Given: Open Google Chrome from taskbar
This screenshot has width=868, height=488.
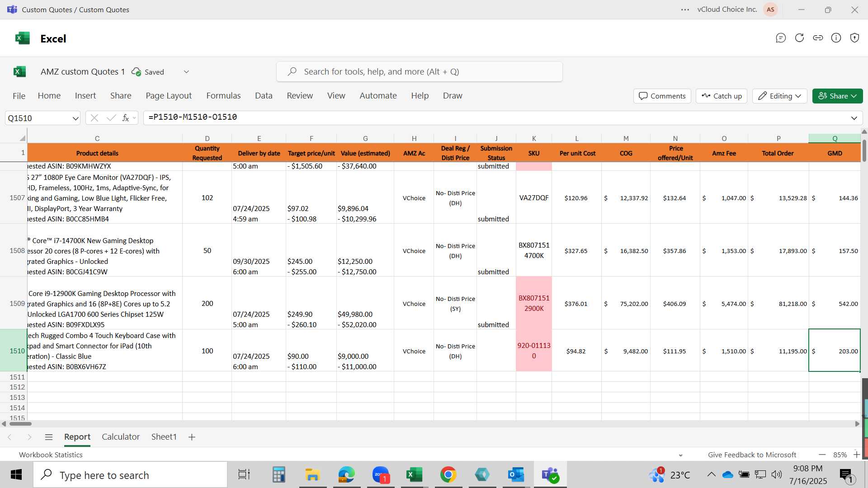Looking at the screenshot, I should pos(448,475).
